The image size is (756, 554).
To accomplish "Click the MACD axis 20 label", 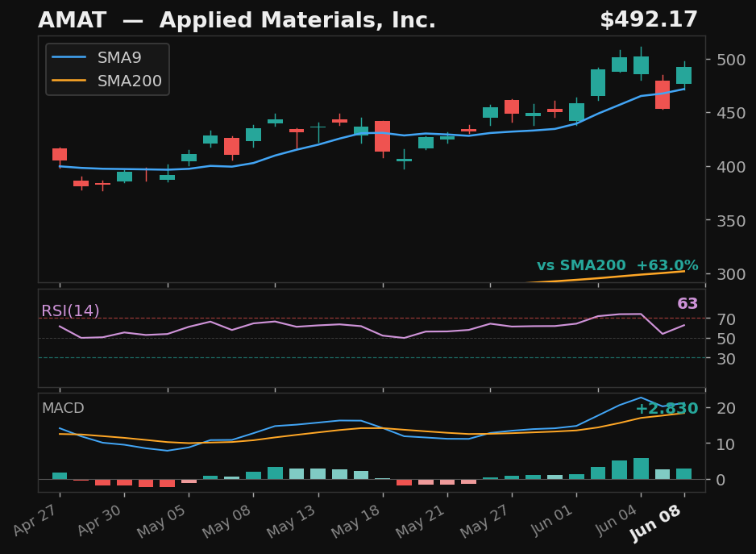I will tap(726, 408).
